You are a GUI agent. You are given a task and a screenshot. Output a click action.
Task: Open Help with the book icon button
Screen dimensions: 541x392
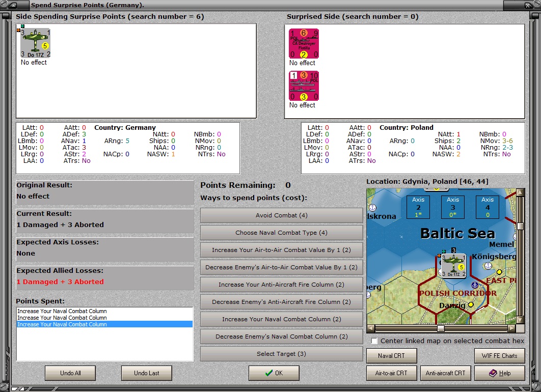(499, 373)
